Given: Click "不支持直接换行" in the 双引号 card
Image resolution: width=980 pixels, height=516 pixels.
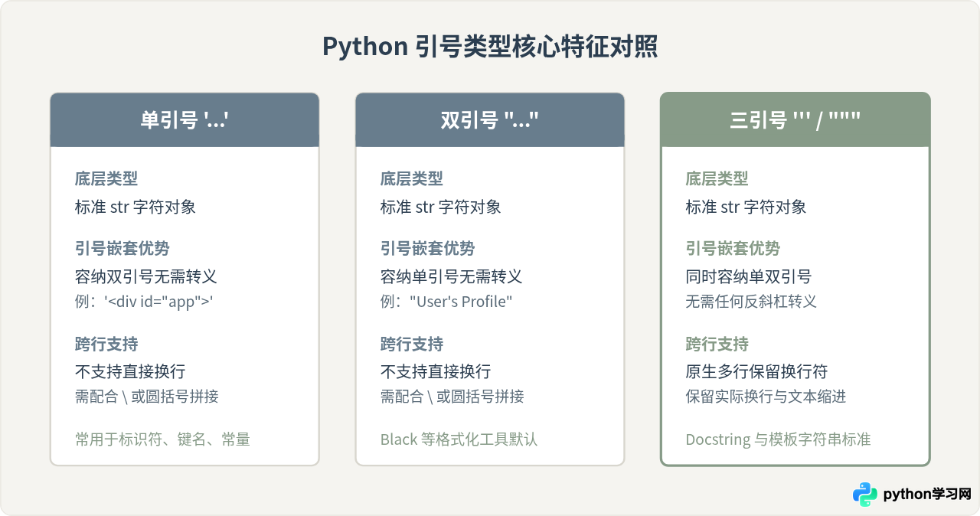Looking at the screenshot, I should point(436,371).
